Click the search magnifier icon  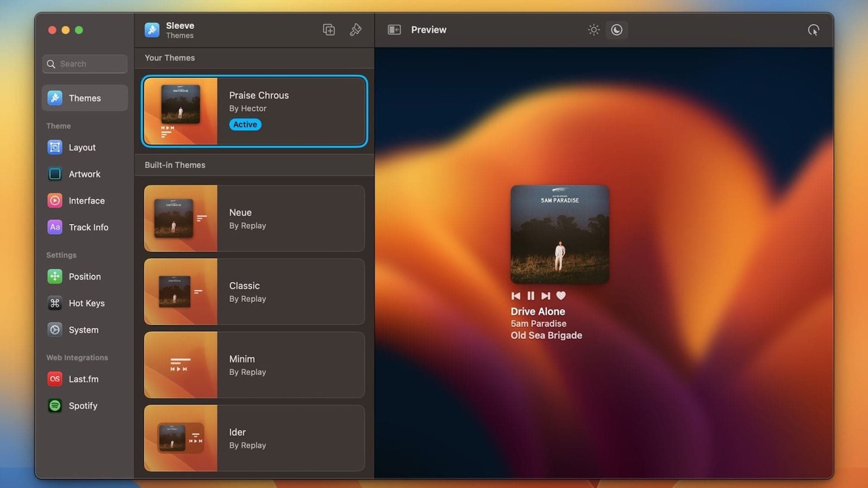point(51,64)
